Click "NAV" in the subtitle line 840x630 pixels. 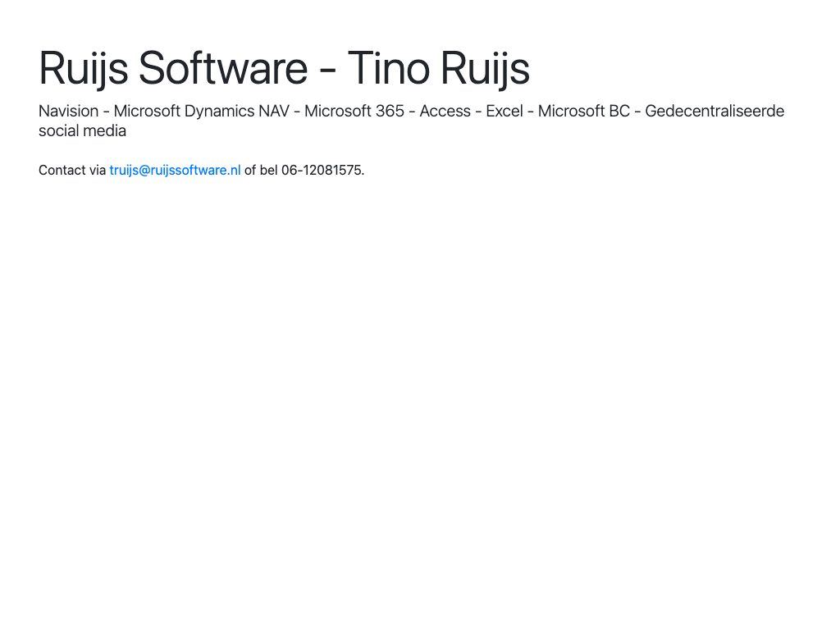[274, 111]
